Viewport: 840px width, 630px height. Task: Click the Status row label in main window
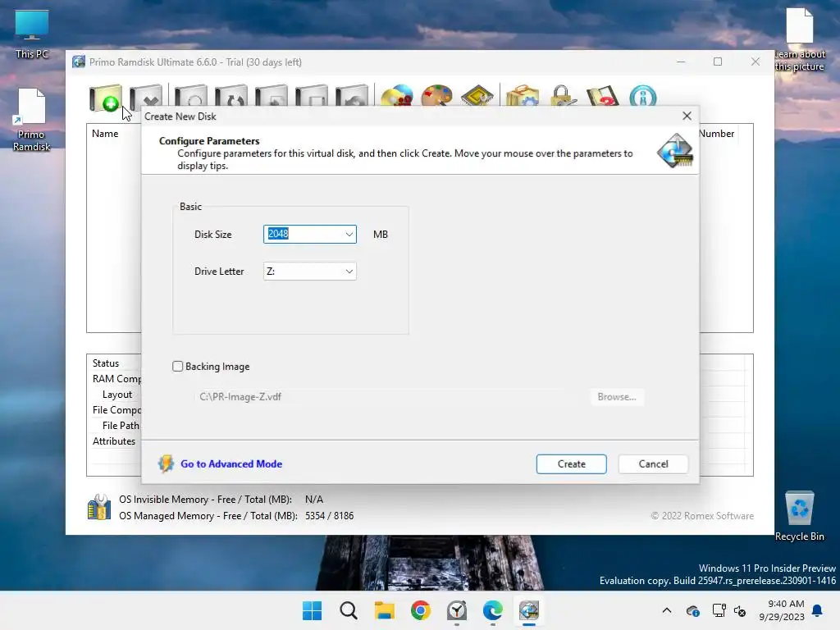tap(106, 363)
